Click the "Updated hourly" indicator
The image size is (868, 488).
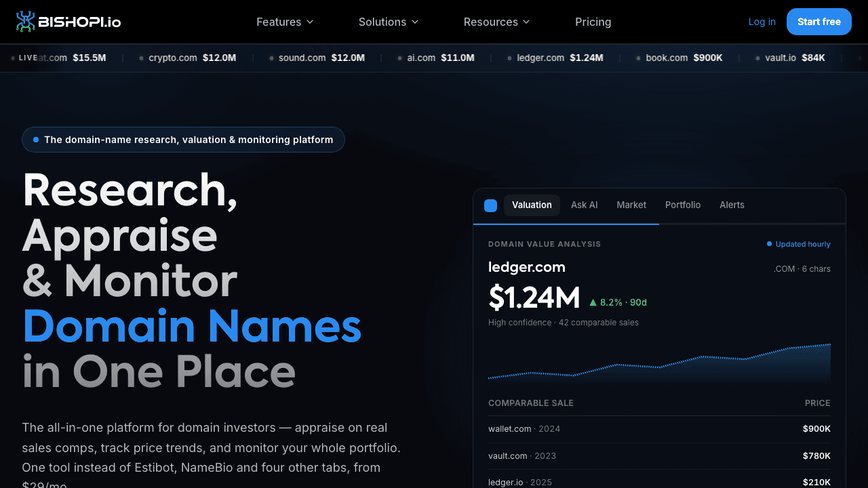(x=799, y=244)
